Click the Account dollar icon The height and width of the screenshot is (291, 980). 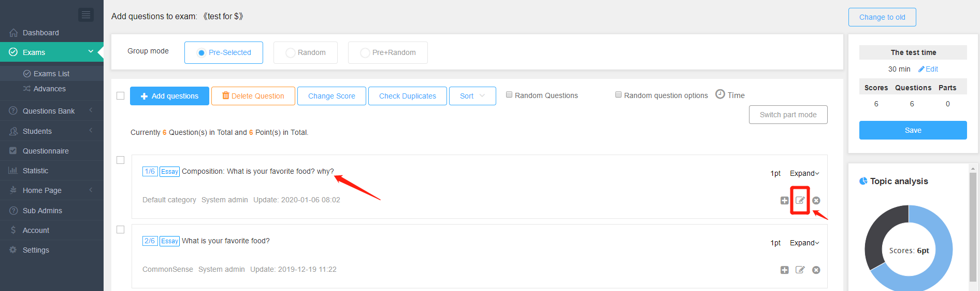click(x=13, y=230)
